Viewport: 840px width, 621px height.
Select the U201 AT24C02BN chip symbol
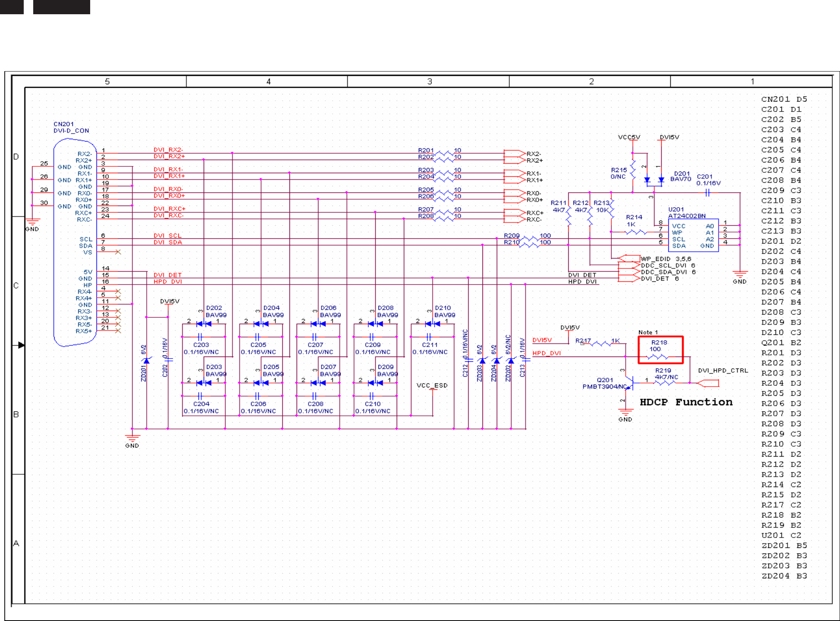[x=693, y=236]
